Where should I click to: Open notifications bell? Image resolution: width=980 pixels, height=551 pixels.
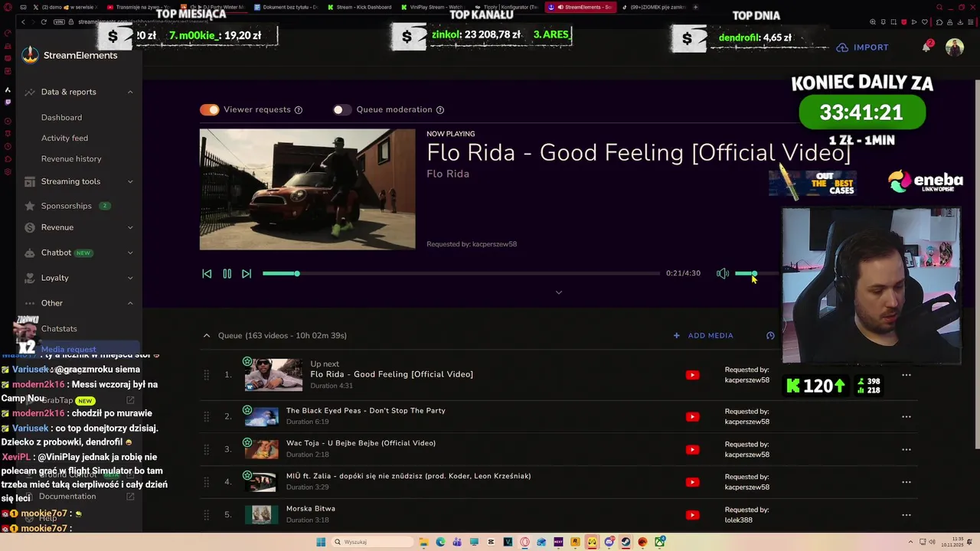(x=926, y=47)
